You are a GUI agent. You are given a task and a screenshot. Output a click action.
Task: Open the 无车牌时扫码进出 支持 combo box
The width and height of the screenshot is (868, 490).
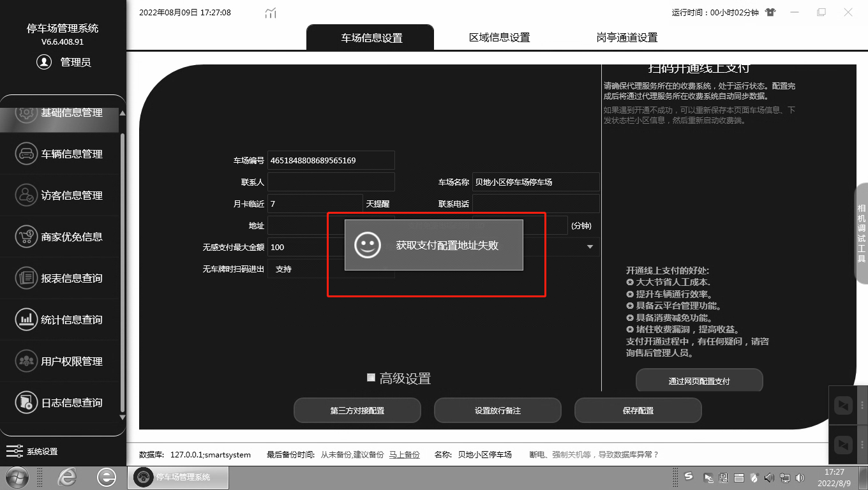tap(331, 269)
